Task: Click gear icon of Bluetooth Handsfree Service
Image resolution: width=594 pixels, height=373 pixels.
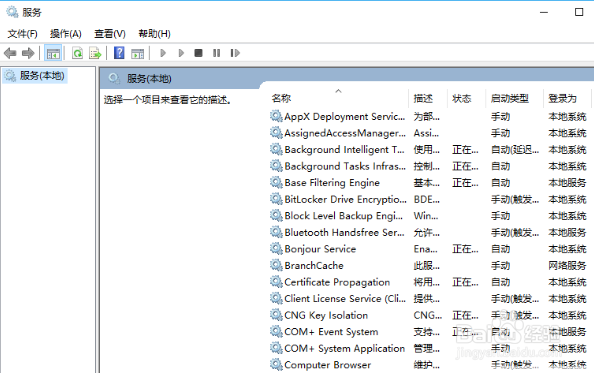Action: [x=276, y=232]
